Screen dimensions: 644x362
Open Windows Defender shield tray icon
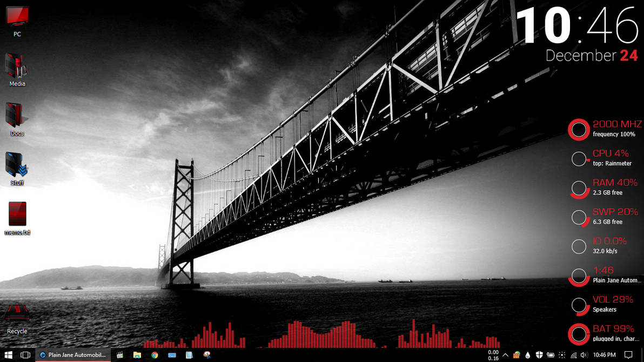[x=539, y=355]
